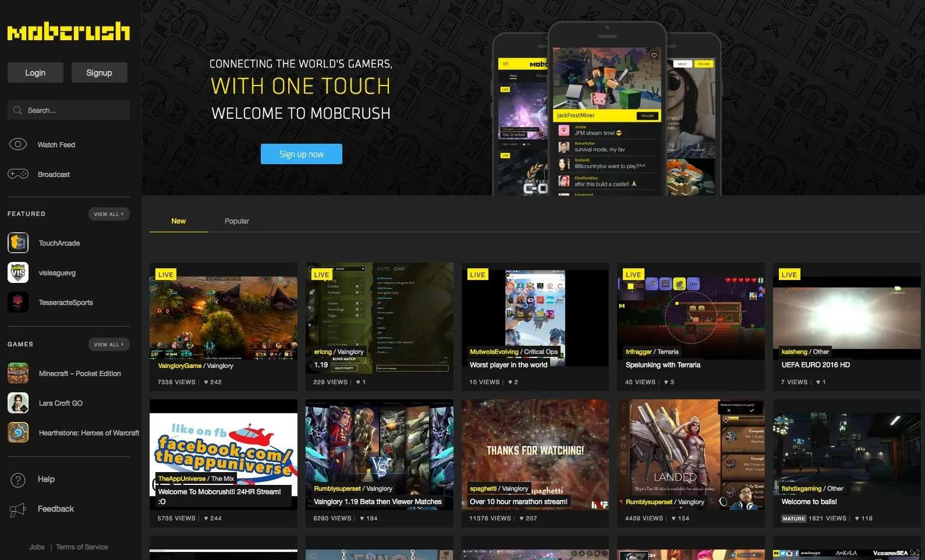This screenshot has height=560, width=925.
Task: Click the Mobcrush logo
Action: coord(69,31)
